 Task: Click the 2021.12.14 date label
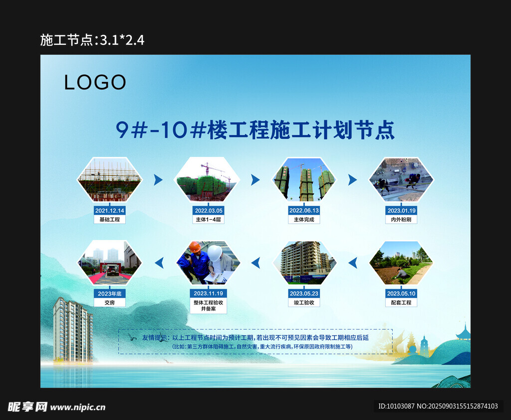[110, 210]
